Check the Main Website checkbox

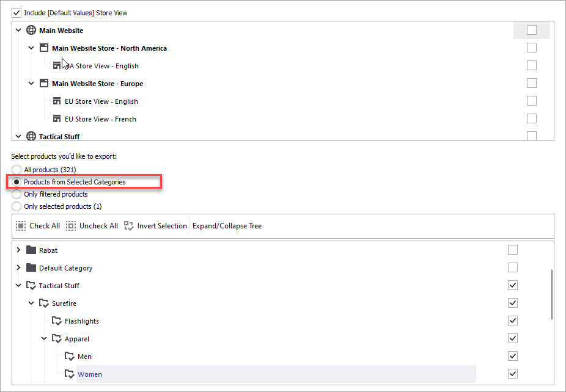(x=532, y=30)
